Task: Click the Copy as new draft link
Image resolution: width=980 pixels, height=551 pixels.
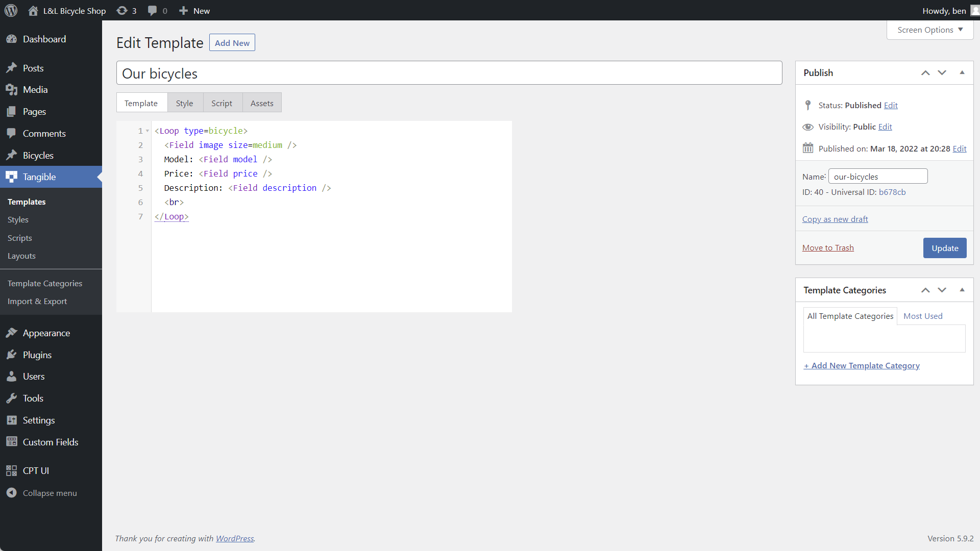Action: 835,219
